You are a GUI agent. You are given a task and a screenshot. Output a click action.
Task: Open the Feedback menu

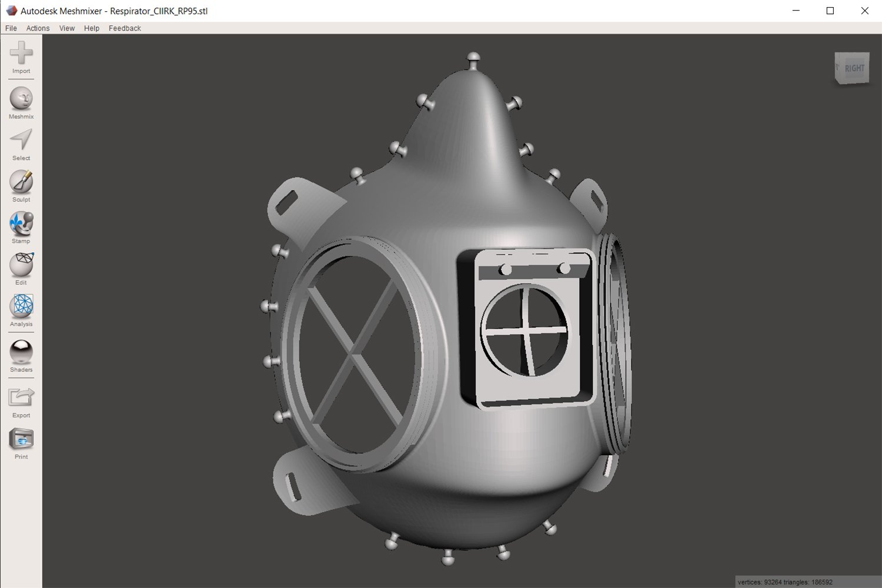coord(125,28)
